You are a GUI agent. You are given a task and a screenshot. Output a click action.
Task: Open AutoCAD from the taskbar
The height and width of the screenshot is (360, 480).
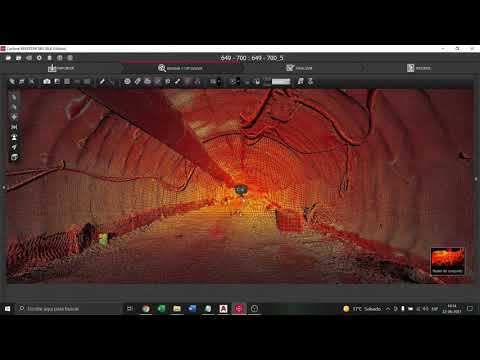223,309
